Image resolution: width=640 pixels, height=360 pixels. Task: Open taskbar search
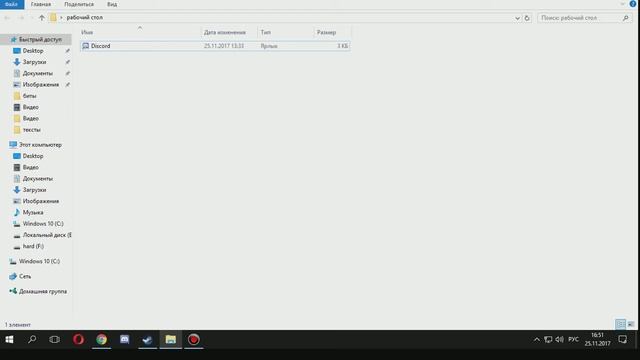(x=32, y=340)
